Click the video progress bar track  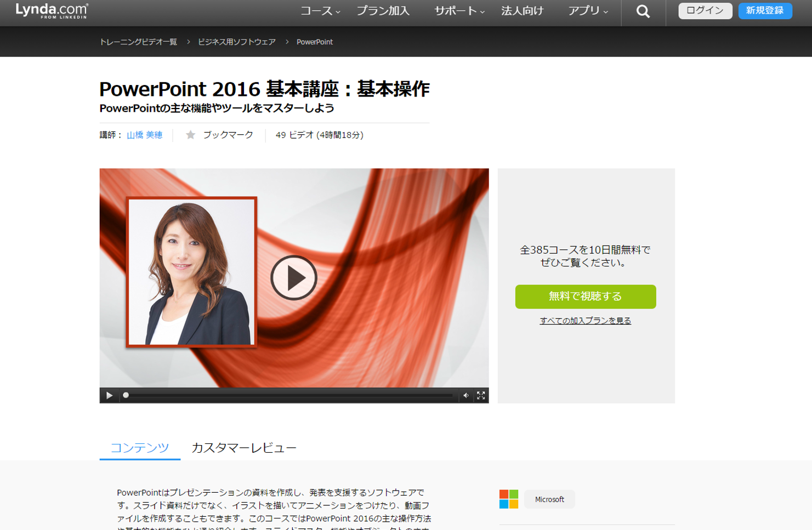[x=291, y=396]
